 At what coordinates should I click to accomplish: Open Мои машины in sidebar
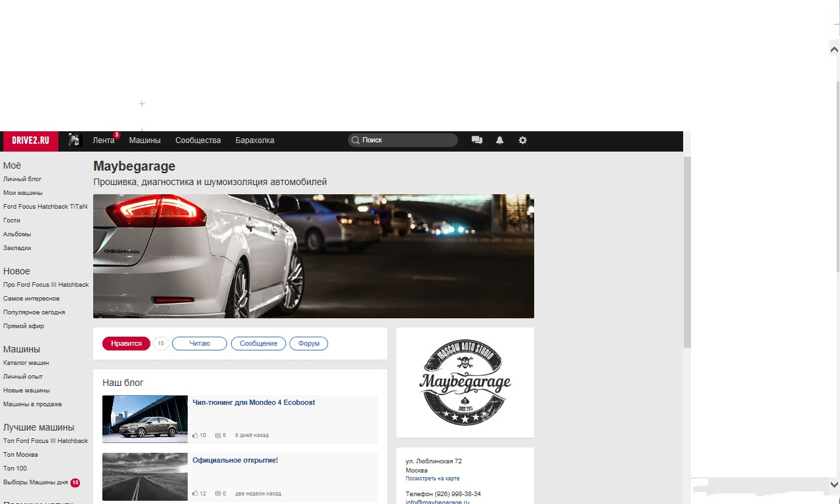tap(23, 193)
